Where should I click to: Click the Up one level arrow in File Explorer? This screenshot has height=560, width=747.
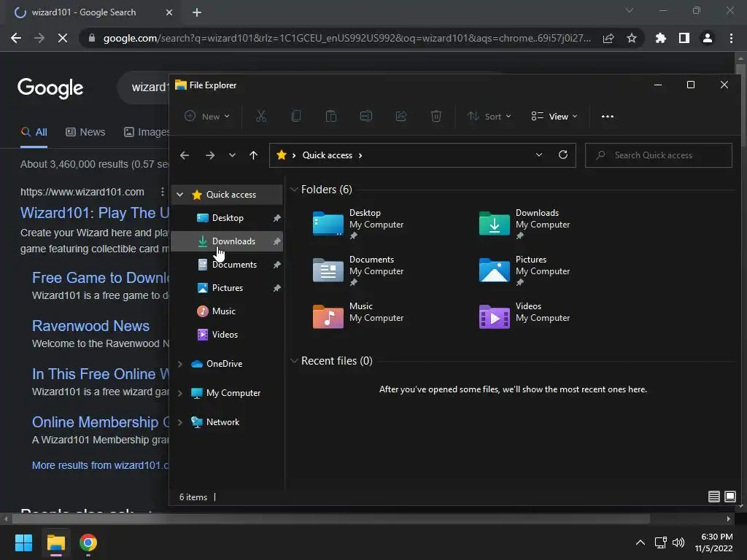point(253,155)
